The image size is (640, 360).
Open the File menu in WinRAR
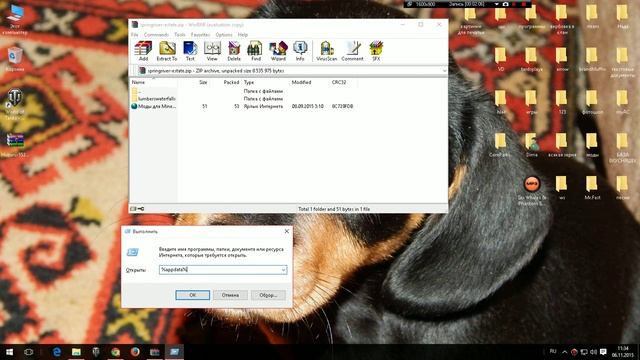pos(135,35)
